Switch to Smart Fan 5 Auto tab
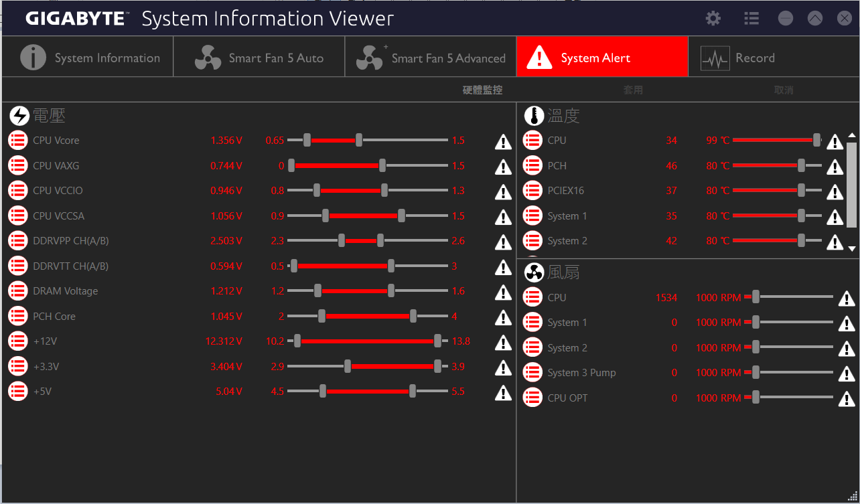This screenshot has height=504, width=860. click(259, 58)
